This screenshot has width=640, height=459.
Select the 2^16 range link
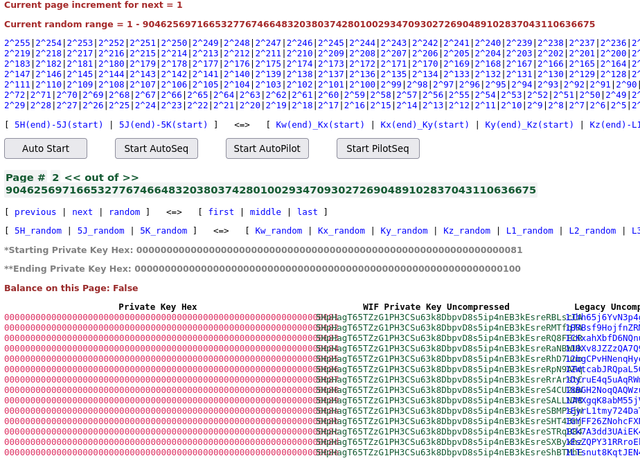point(354,106)
